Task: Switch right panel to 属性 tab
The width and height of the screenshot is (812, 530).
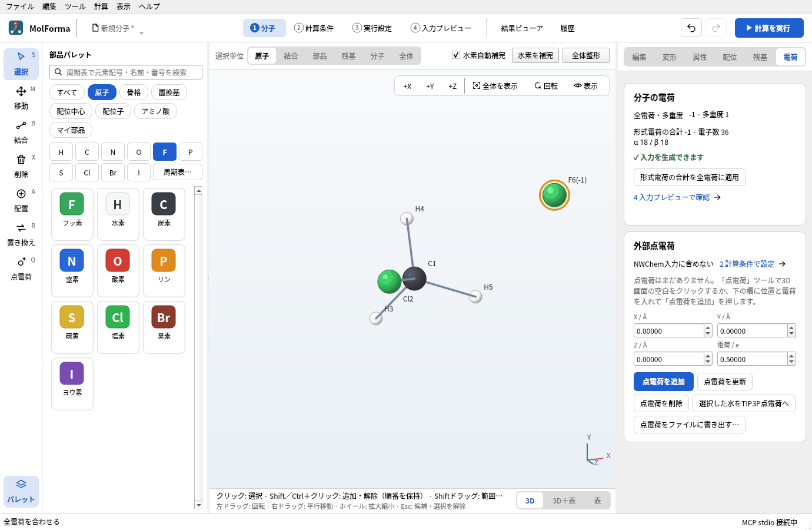Action: pyautogui.click(x=700, y=57)
